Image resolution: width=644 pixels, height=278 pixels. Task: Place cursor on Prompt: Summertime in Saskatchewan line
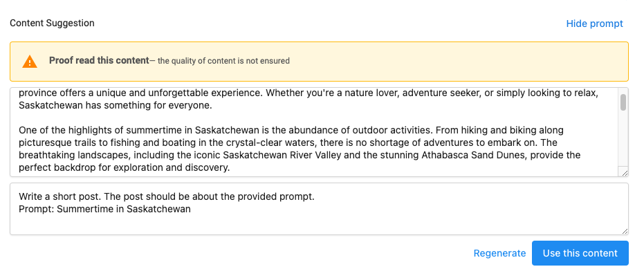(104, 209)
